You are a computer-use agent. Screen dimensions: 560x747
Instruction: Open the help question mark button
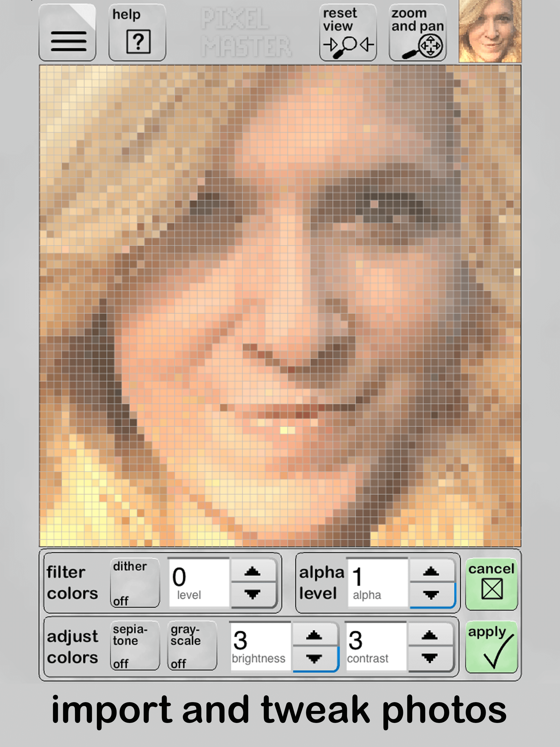(x=138, y=33)
